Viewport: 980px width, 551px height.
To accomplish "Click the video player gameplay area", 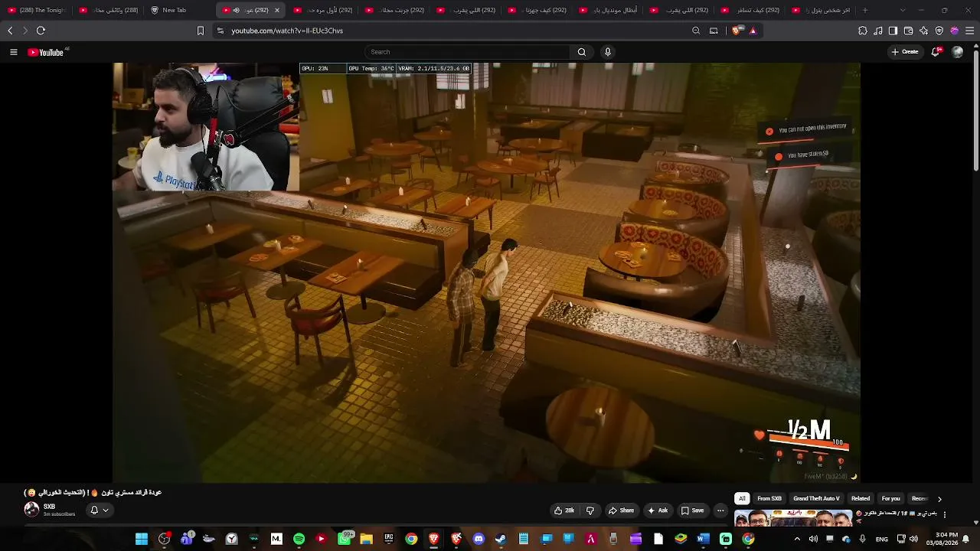I will click(486, 272).
